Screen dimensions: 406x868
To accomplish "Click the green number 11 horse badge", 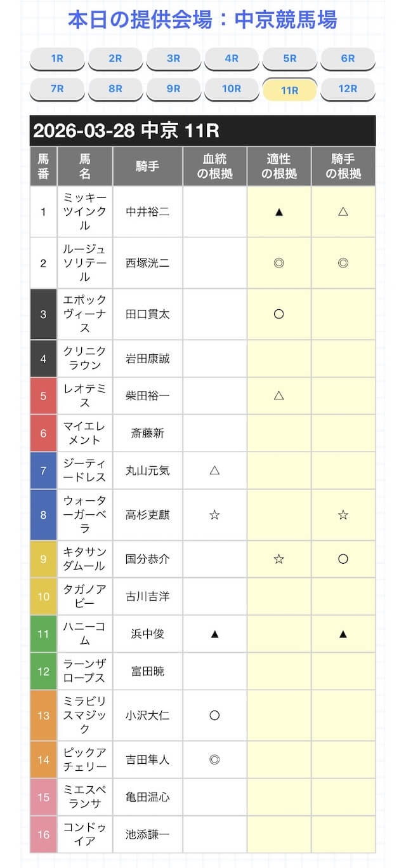I will pos(43,634).
